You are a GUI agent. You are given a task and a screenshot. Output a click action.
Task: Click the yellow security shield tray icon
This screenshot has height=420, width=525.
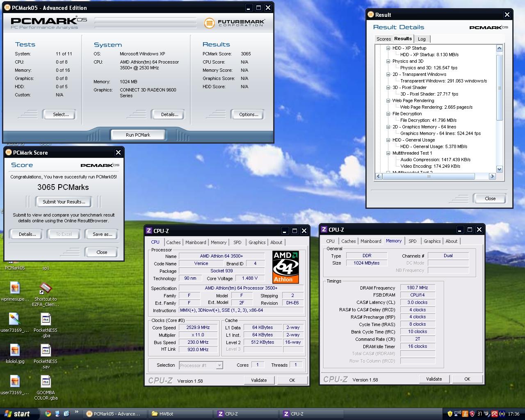[x=450, y=414]
